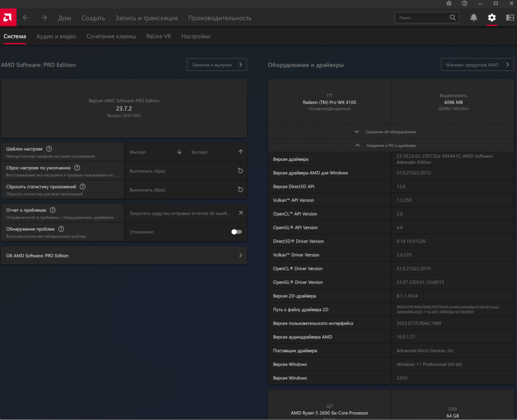Image resolution: width=517 pixels, height=420 pixels.
Task: Toggle the sidebar panel icon
Action: pos(510,18)
